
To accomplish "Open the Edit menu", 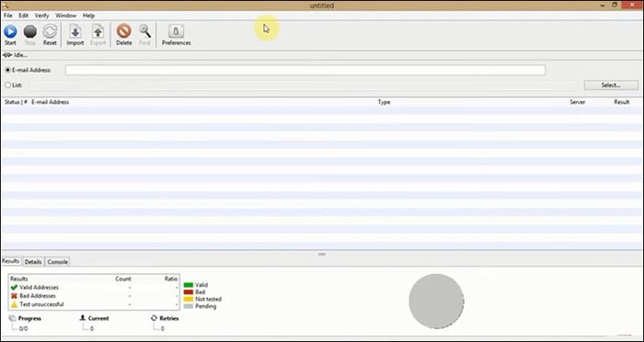I will click(23, 16).
